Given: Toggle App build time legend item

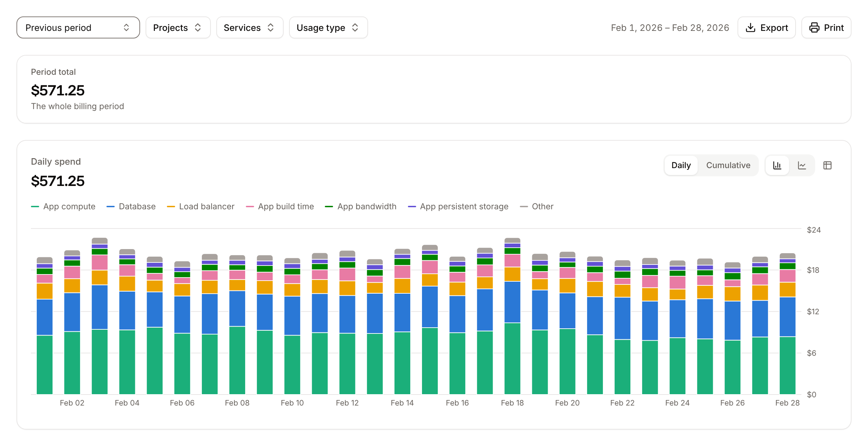Looking at the screenshot, I should [x=280, y=207].
